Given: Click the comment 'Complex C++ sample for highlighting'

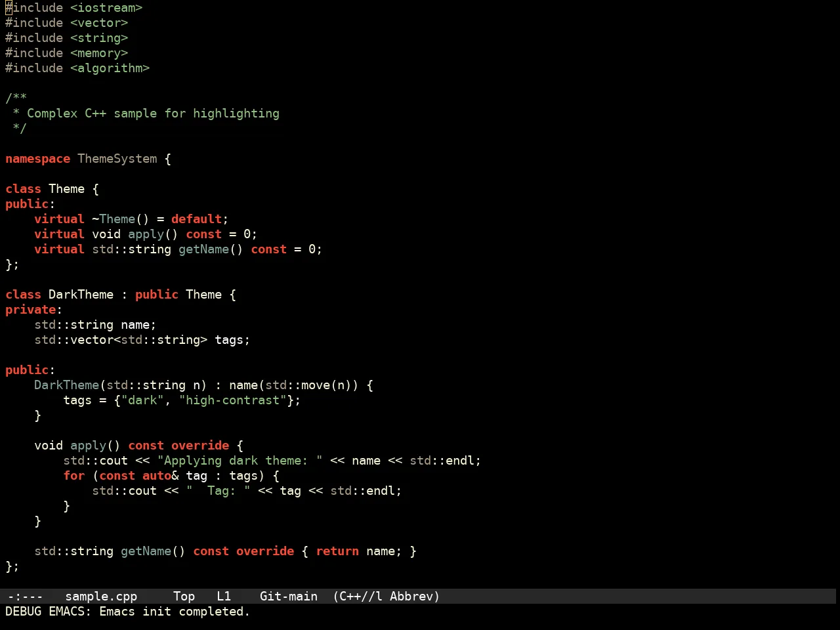Looking at the screenshot, I should click(x=153, y=114).
